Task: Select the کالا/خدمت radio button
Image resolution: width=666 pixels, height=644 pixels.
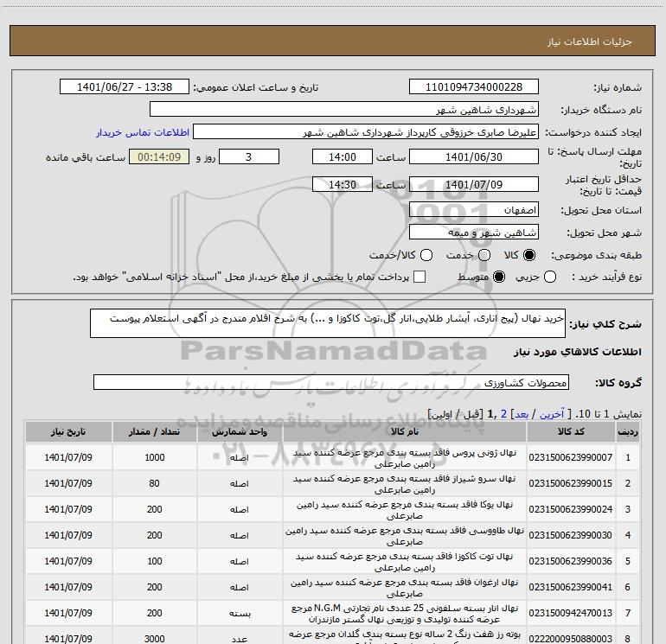Action: [426, 255]
